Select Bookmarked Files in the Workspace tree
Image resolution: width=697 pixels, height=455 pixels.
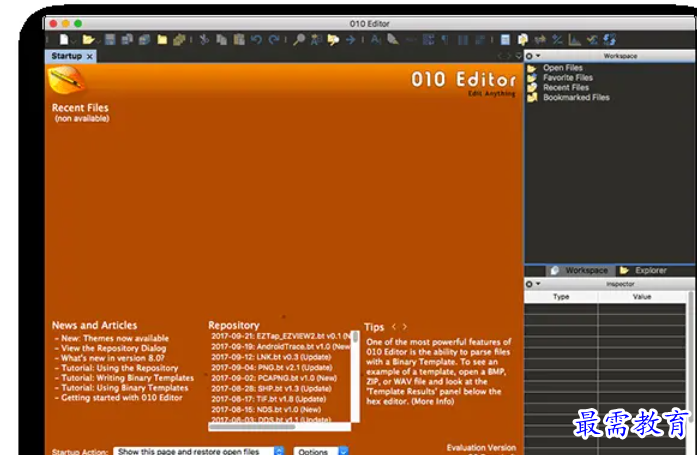pyautogui.click(x=576, y=97)
